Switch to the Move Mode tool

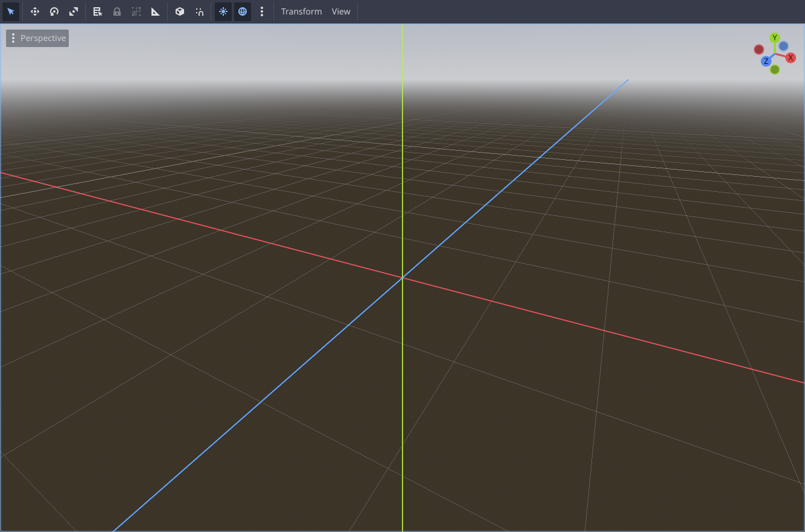click(x=35, y=11)
